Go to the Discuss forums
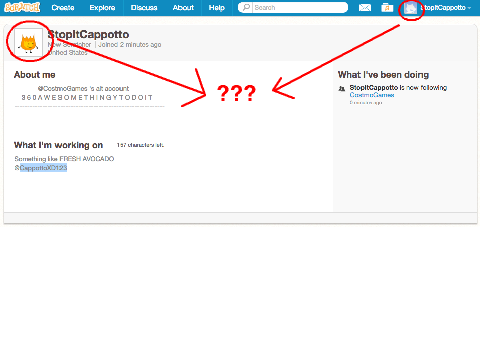Image resolution: width=480 pixels, height=360 pixels. (x=144, y=8)
